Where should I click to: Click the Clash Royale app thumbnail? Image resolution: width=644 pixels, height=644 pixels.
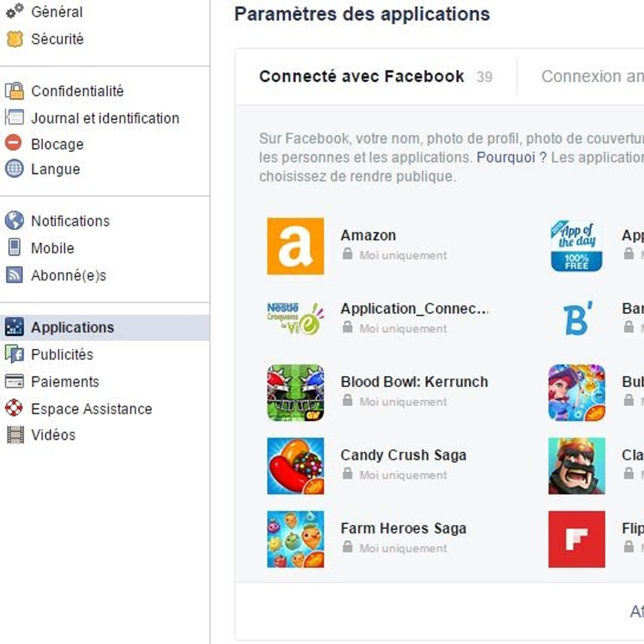[576, 466]
